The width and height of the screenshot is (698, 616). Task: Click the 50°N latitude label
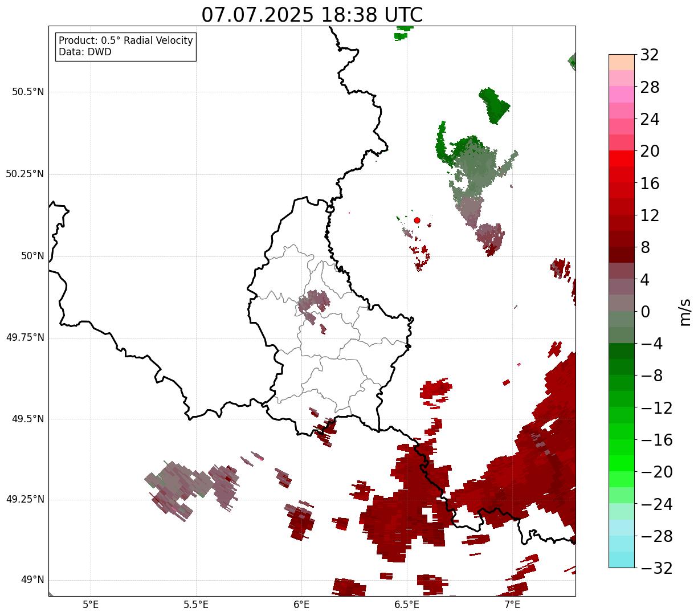coord(32,256)
